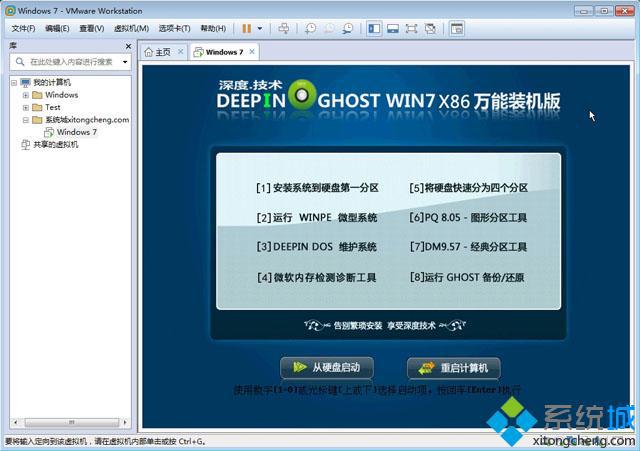640x451 pixels.
Task: Minimize the VMware Workstation window
Action: [x=584, y=11]
